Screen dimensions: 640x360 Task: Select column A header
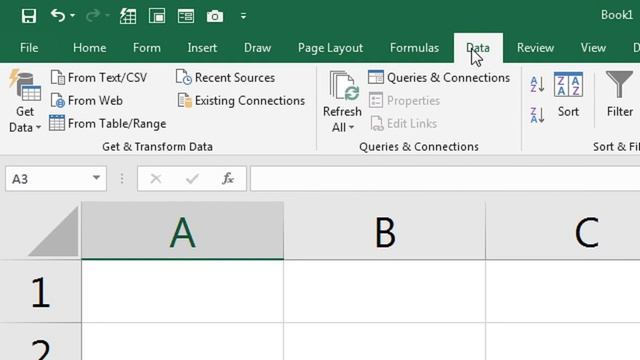point(182,231)
